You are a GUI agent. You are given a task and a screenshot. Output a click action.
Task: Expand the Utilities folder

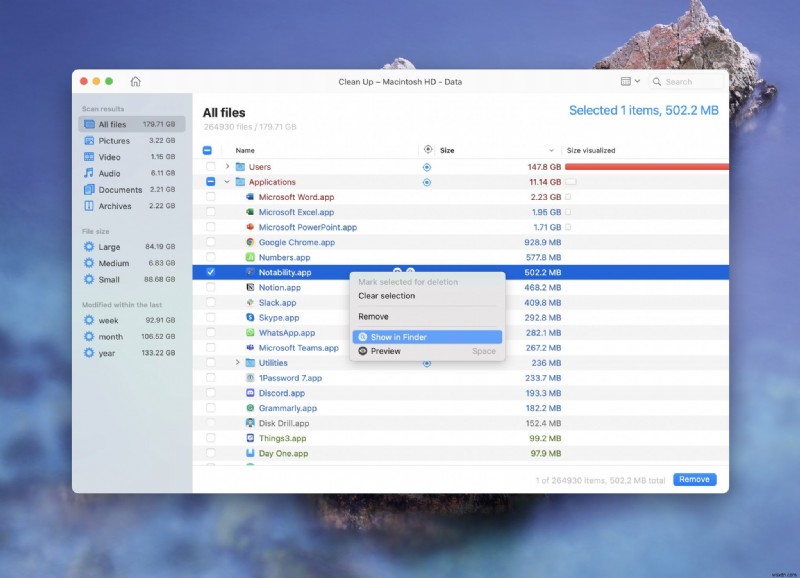(x=239, y=363)
